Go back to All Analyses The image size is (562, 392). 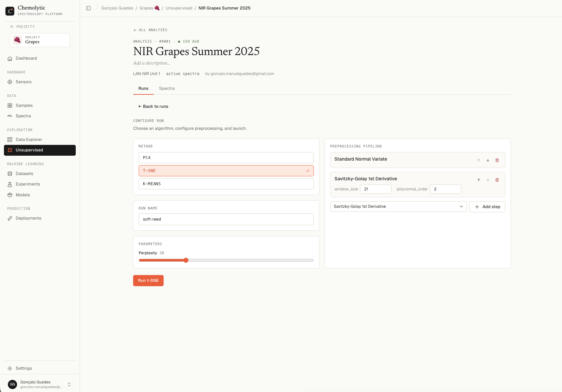150,30
